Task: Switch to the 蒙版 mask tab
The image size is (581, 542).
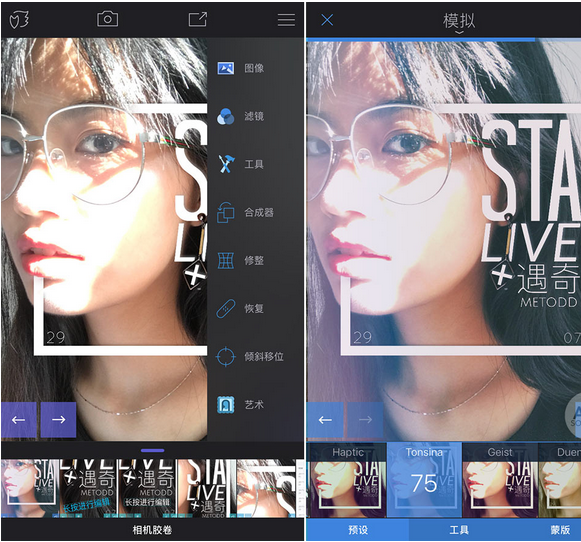Action: (x=560, y=530)
